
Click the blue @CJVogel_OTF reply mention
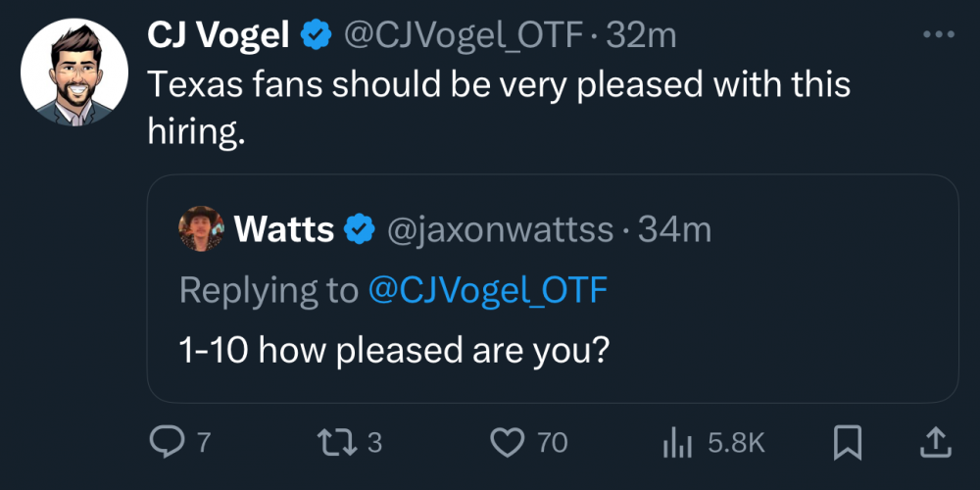tap(487, 289)
